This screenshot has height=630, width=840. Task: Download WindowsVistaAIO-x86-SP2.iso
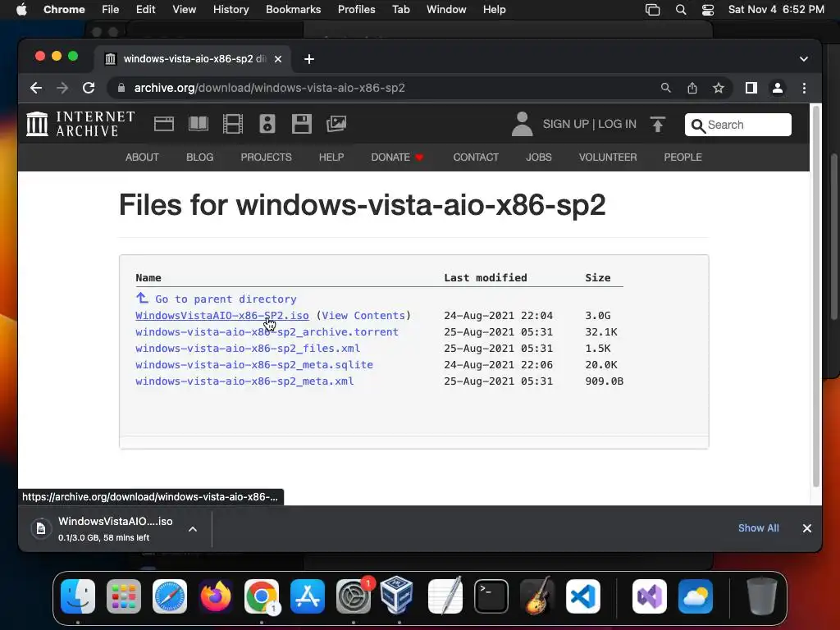pos(221,316)
